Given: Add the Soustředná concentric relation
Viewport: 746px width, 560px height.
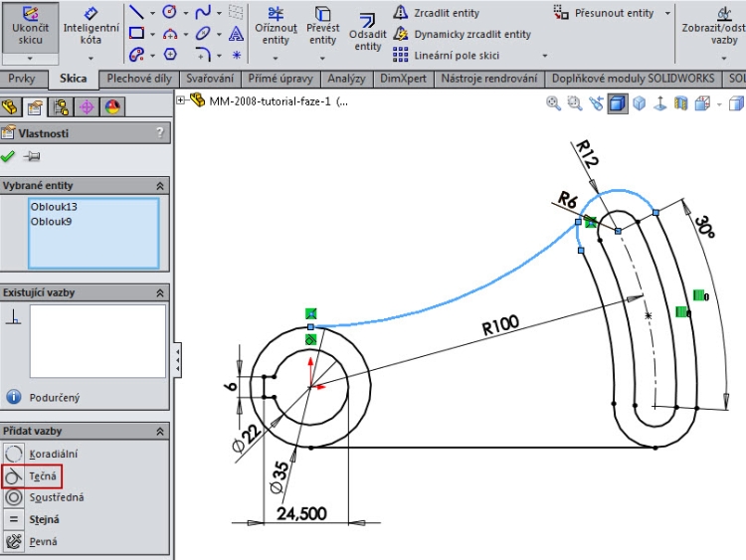Looking at the screenshot, I should tap(44, 497).
